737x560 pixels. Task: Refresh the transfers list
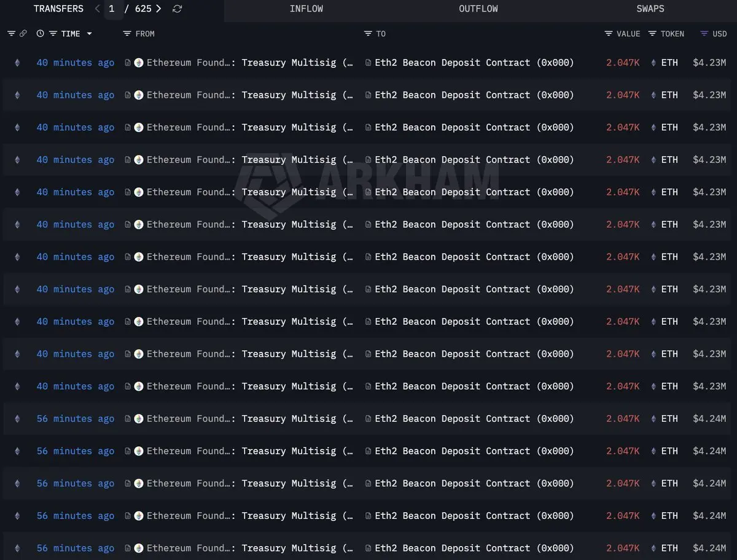(x=177, y=9)
